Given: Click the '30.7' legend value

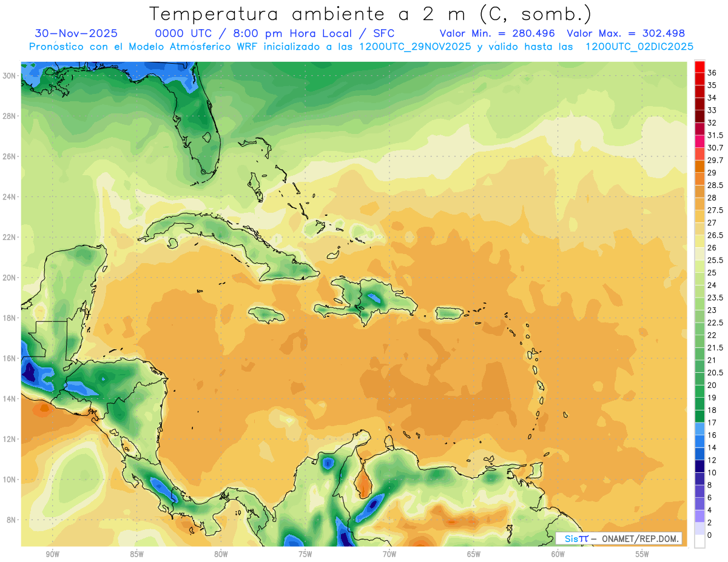Looking at the screenshot, I should tap(715, 148).
